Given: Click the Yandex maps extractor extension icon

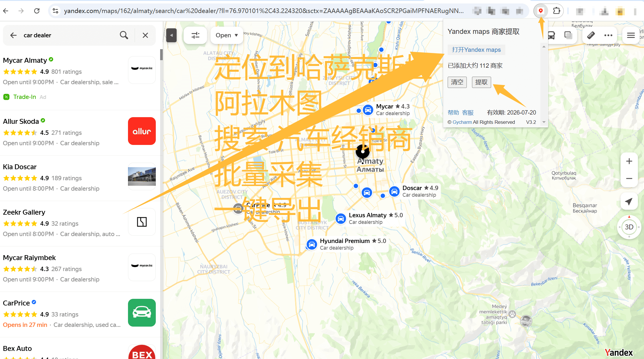Looking at the screenshot, I should pos(540,11).
